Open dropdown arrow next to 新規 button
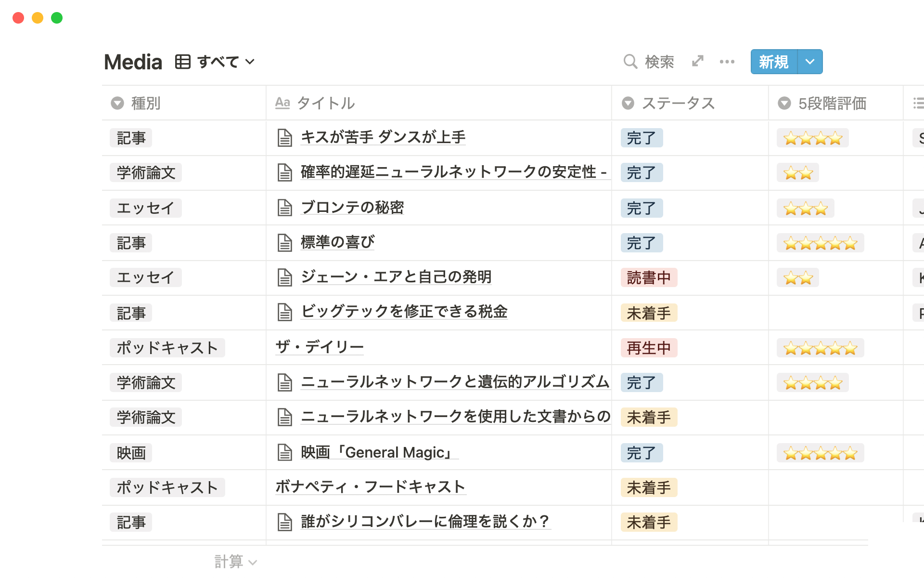This screenshot has height=578, width=924. (810, 62)
